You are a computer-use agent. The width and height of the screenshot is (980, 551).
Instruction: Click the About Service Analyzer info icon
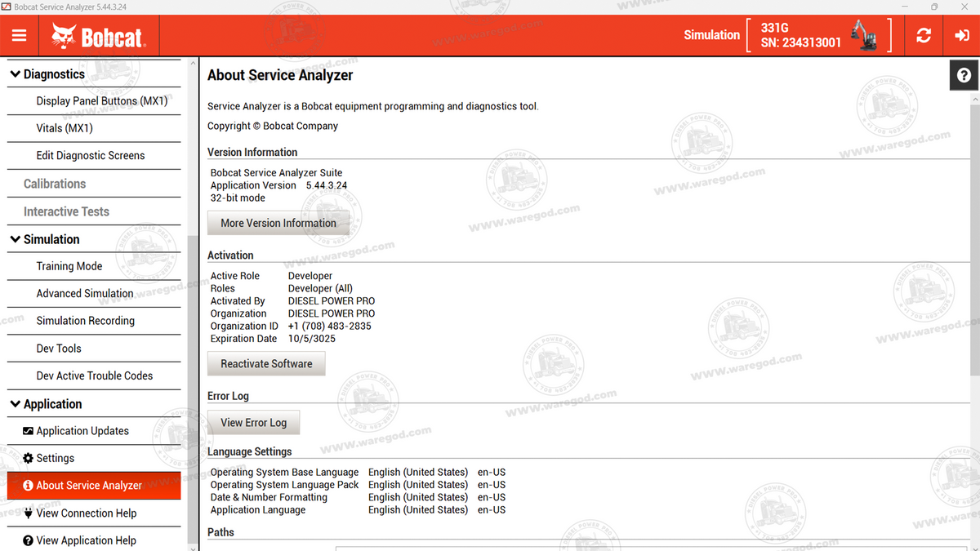point(29,486)
